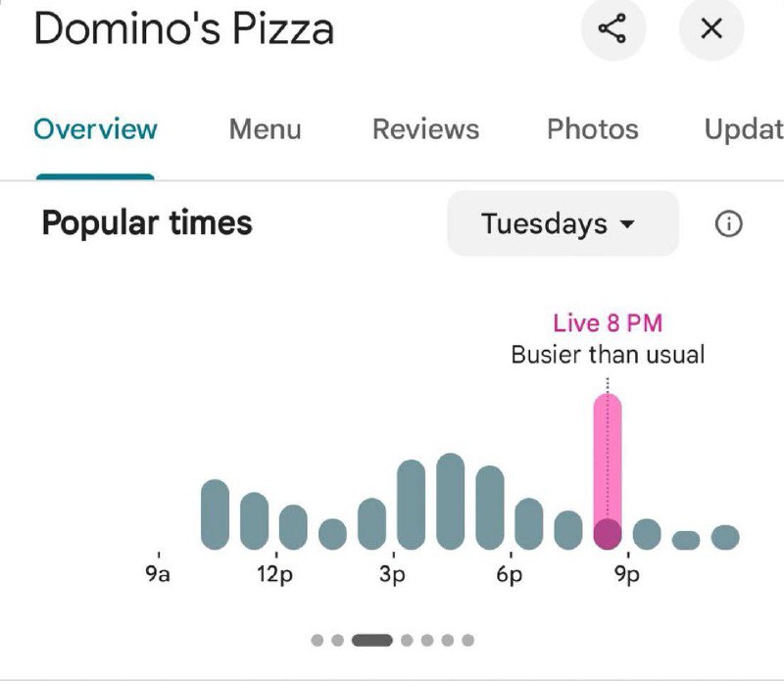Switch to the Menu tab
The height and width of the screenshot is (681, 784).
[265, 129]
